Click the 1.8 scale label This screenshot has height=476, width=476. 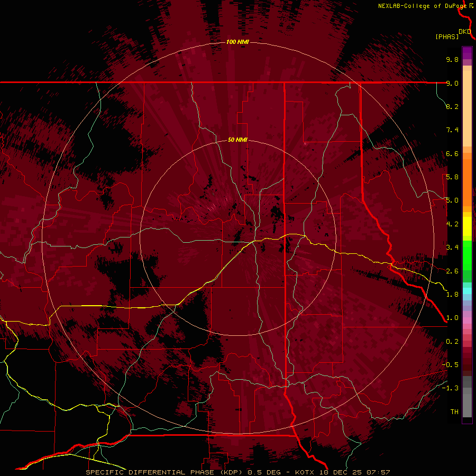452,295
